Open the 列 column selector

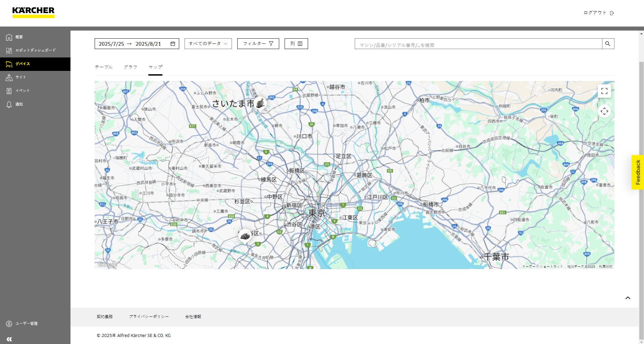(x=296, y=44)
